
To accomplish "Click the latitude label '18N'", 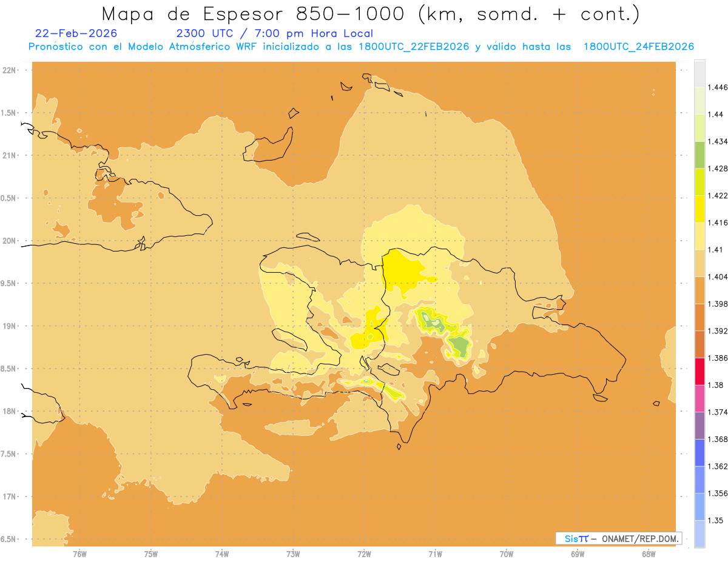I will (10, 411).
